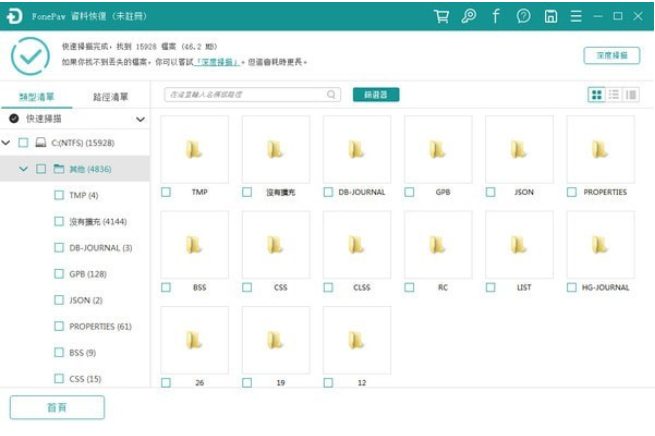This screenshot has width=655, height=436.
Task: Check DB-JOURNAL (3) in the sidebar
Action: tap(59, 248)
